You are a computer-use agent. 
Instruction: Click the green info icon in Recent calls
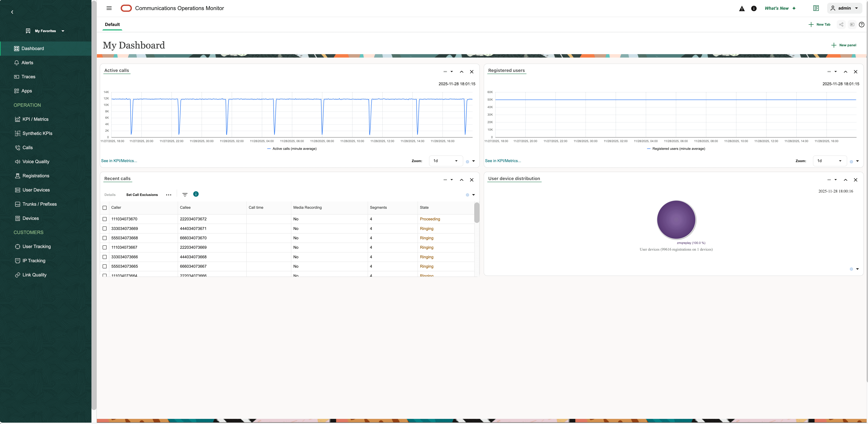196,194
